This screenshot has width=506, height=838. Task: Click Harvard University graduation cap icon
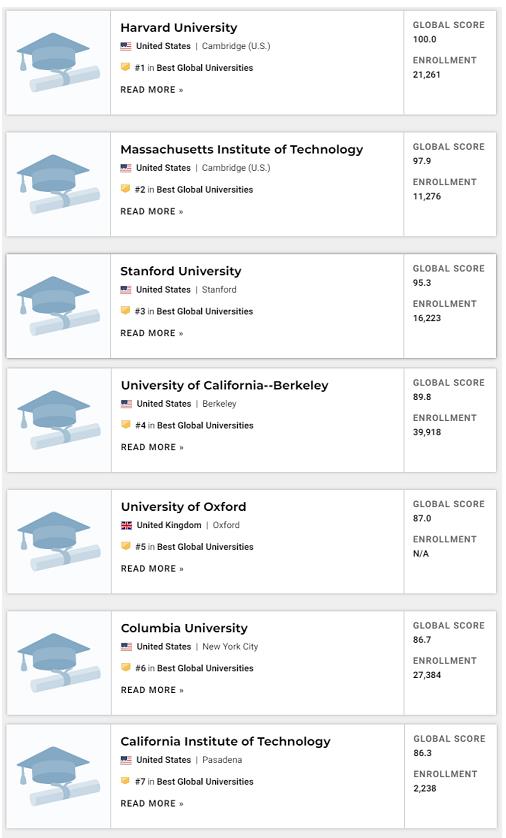point(58,62)
